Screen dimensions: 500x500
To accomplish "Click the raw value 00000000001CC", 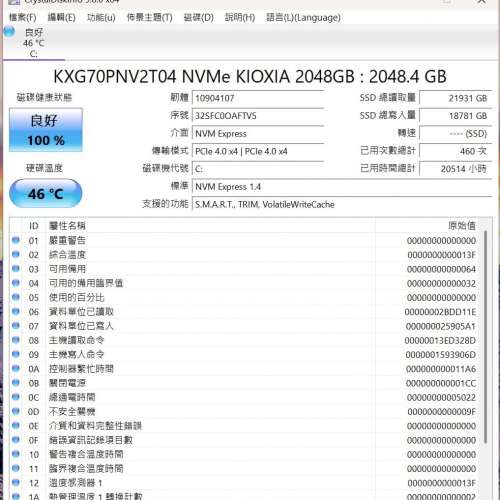I will pos(441,383).
